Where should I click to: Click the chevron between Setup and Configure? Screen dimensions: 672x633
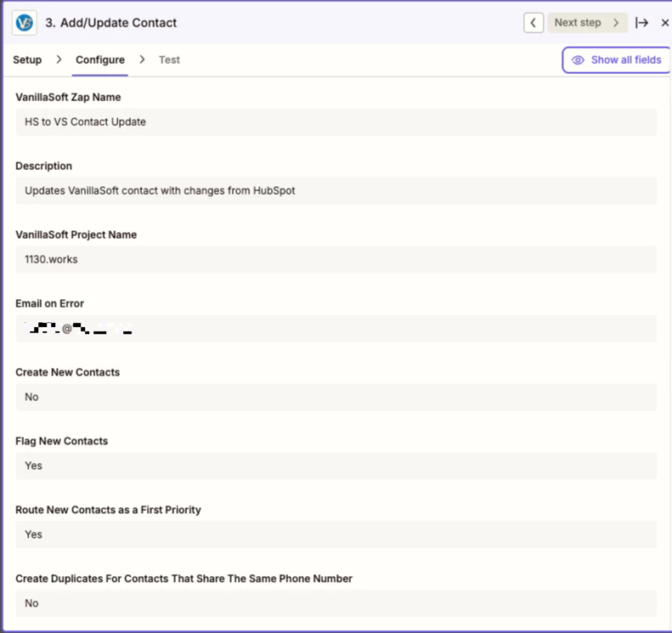coord(59,60)
